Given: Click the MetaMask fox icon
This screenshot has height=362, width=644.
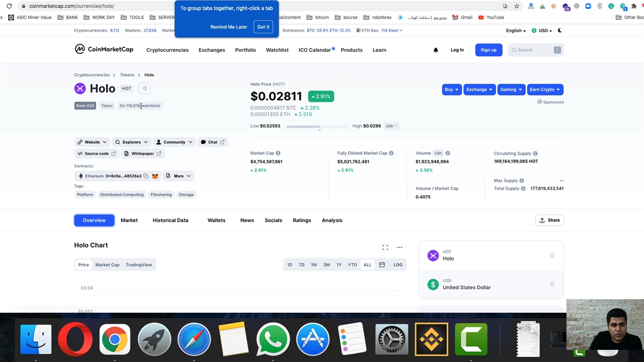Looking at the screenshot, I should pos(155,176).
